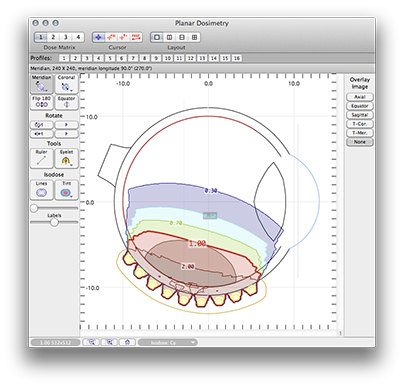The height and width of the screenshot is (387, 404).
Task: Set overlay image to T-Mer.
Action: point(360,133)
